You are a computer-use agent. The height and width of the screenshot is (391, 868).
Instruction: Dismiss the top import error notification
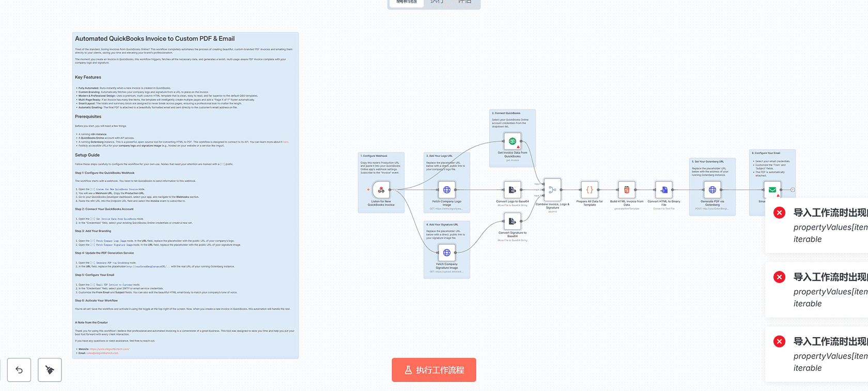pos(779,213)
